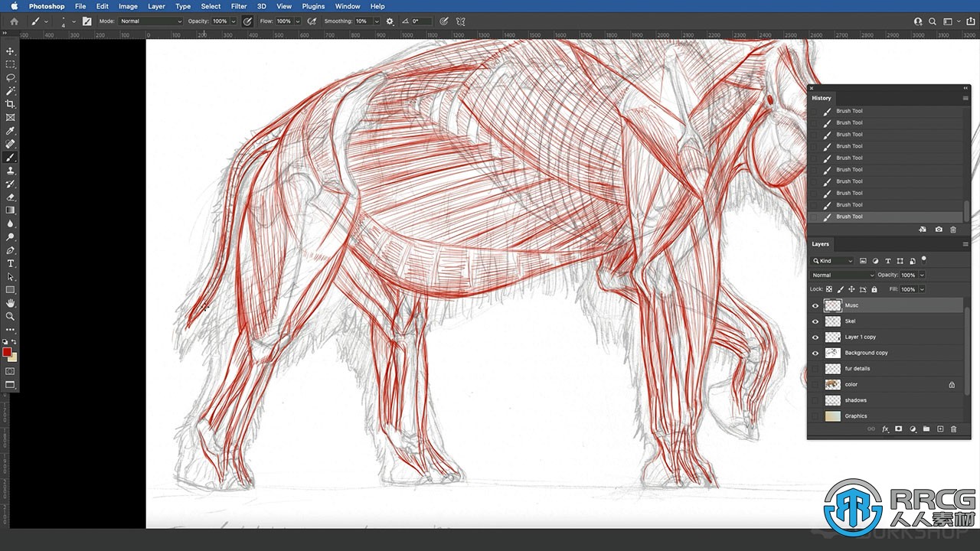Click the brush angle input field
The width and height of the screenshot is (980, 551).
tap(420, 21)
